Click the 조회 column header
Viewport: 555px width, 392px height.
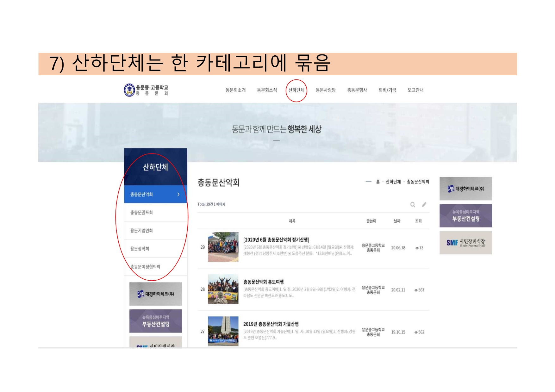418,221
